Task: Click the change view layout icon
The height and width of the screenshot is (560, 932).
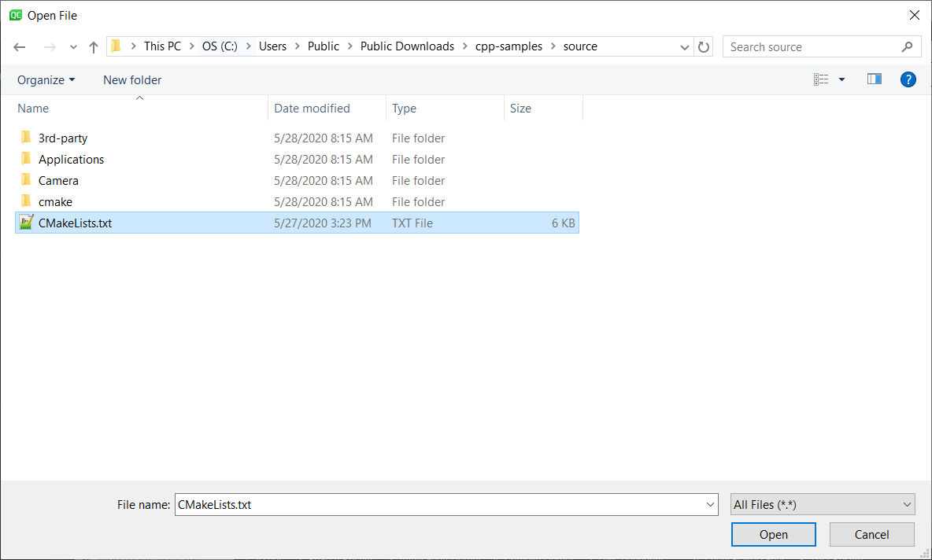Action: click(x=821, y=79)
